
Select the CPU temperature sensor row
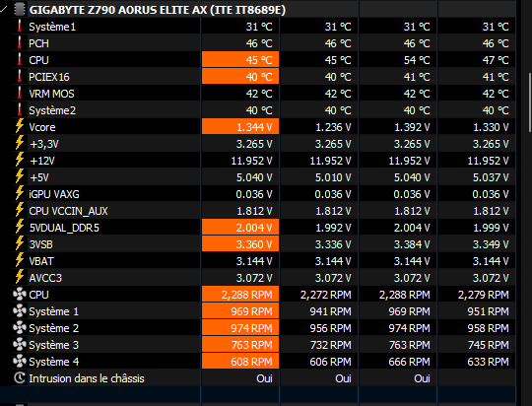pyautogui.click(x=257, y=60)
